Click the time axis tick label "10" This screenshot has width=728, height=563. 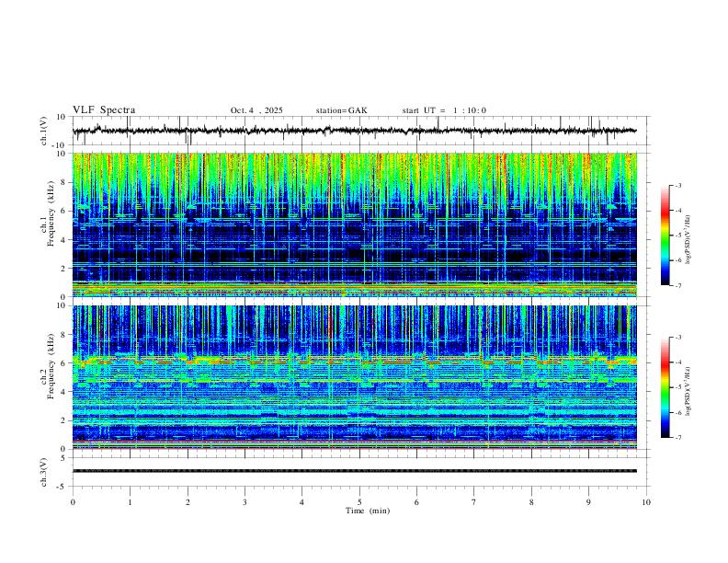(646, 502)
